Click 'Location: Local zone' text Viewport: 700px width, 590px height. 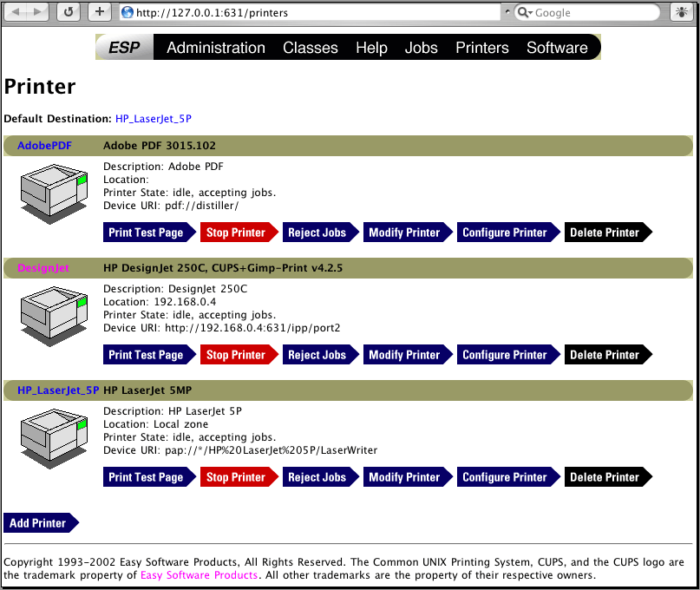[156, 424]
